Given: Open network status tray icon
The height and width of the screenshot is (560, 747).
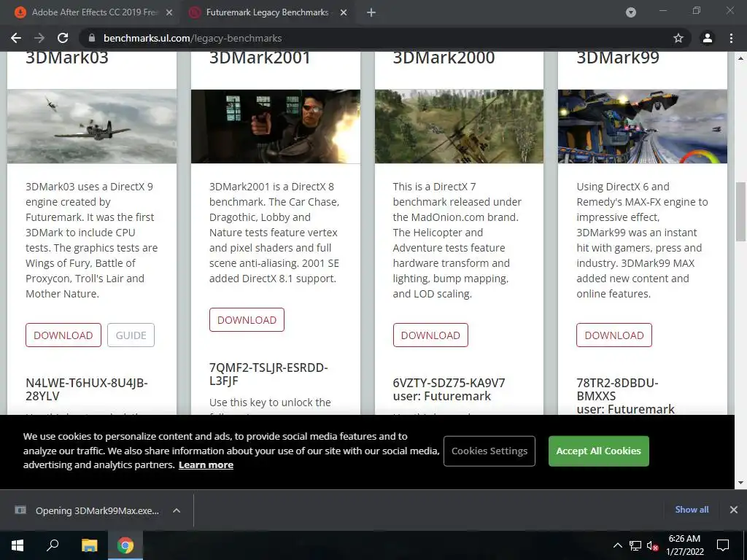Looking at the screenshot, I should 635,545.
